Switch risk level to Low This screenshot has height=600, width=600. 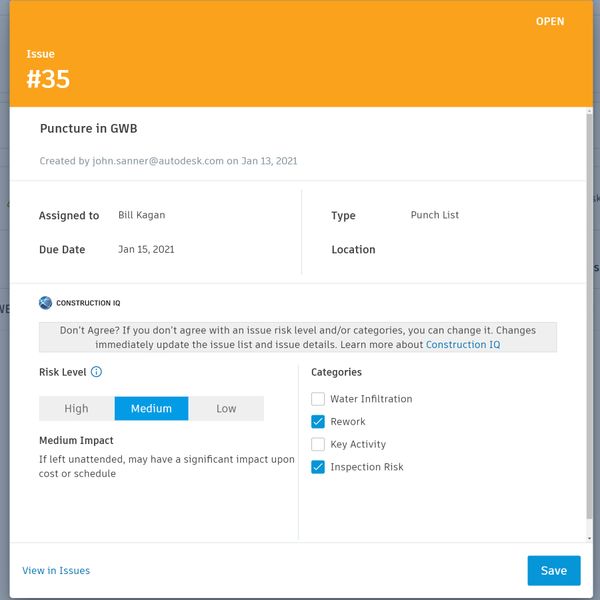[x=226, y=408]
